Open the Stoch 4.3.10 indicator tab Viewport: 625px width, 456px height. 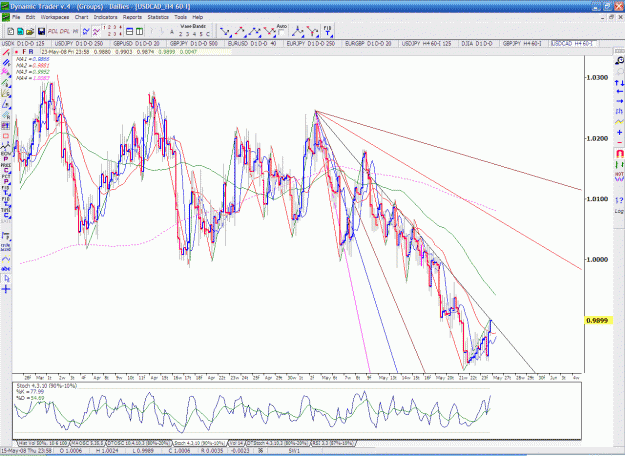pos(199,443)
